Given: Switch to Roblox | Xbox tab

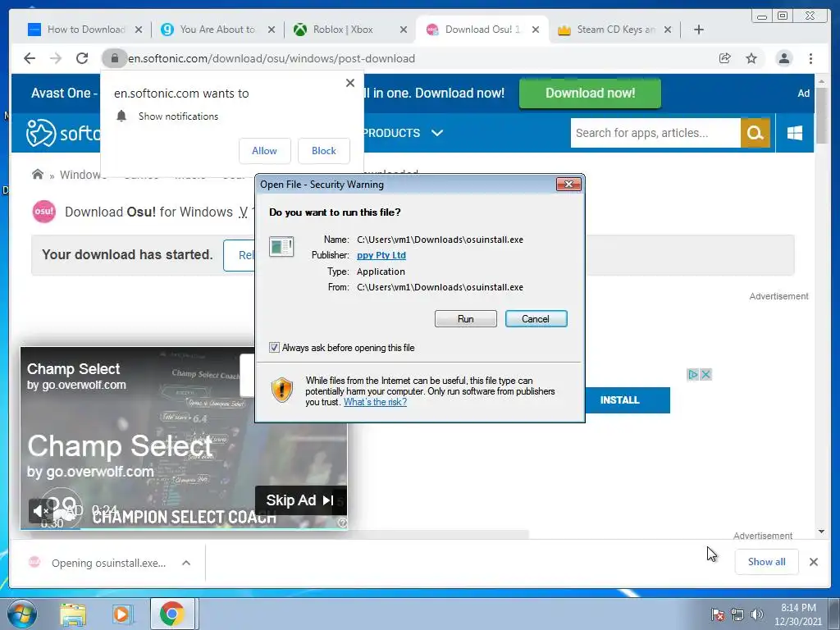Looking at the screenshot, I should tap(343, 30).
